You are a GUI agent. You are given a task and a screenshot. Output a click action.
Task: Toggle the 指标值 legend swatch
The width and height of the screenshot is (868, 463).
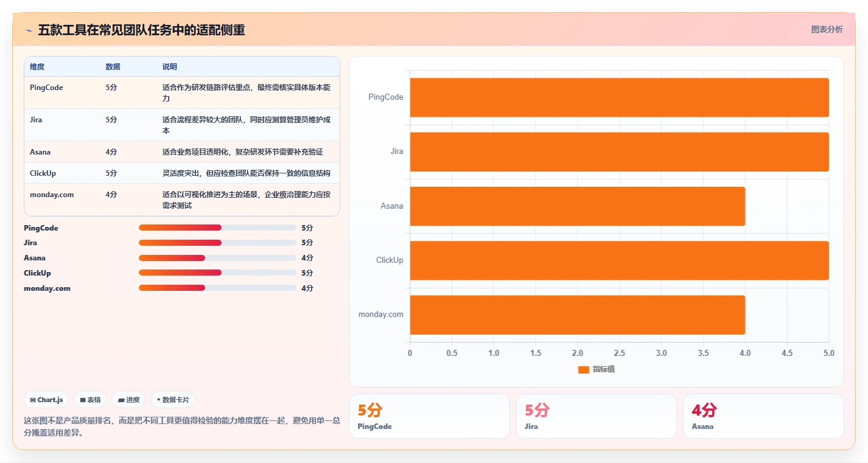coord(583,369)
